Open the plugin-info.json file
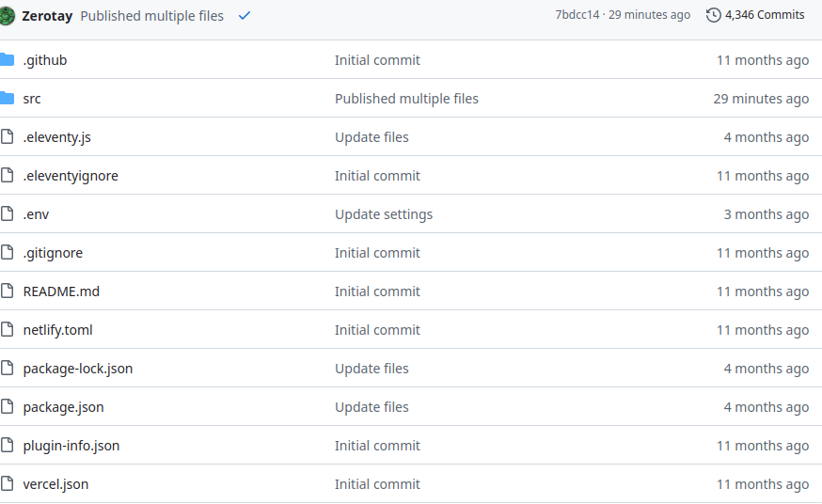 [x=71, y=446]
